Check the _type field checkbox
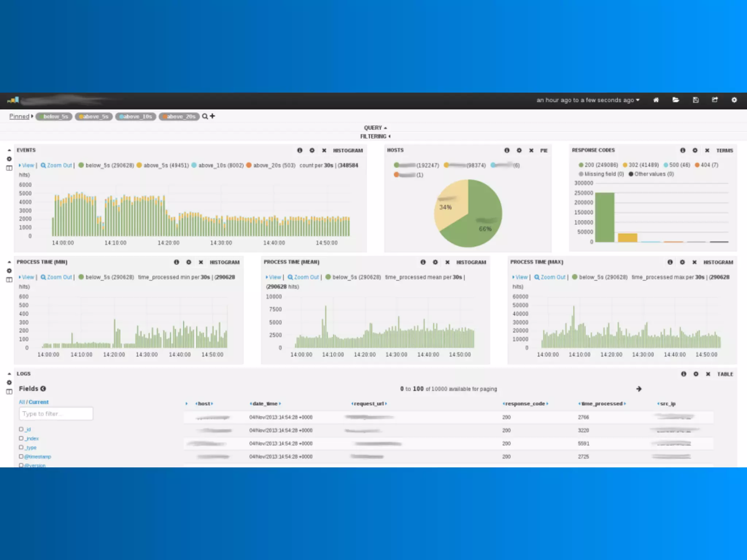 [x=21, y=447]
